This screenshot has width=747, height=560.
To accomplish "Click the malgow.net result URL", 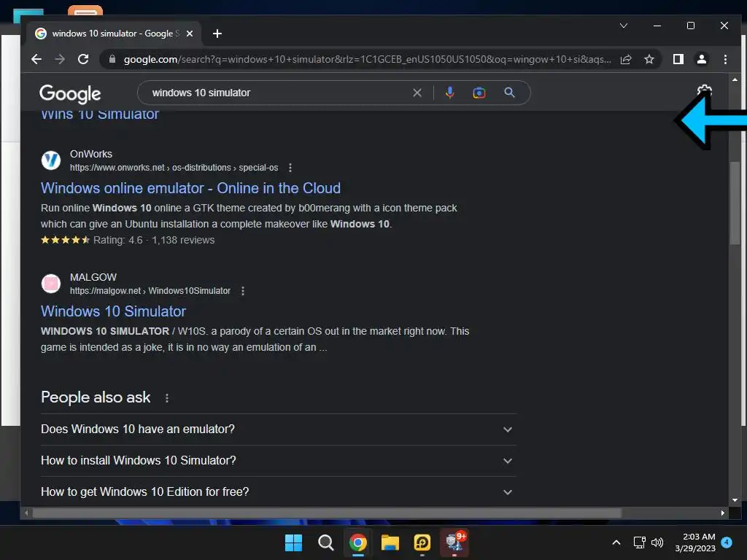I will (x=150, y=291).
